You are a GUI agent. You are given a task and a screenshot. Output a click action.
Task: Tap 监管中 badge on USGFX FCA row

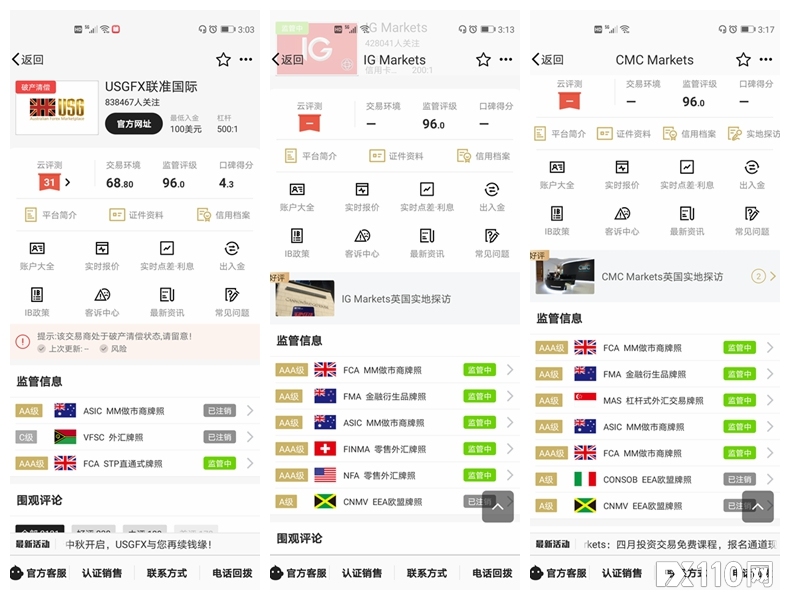click(219, 463)
